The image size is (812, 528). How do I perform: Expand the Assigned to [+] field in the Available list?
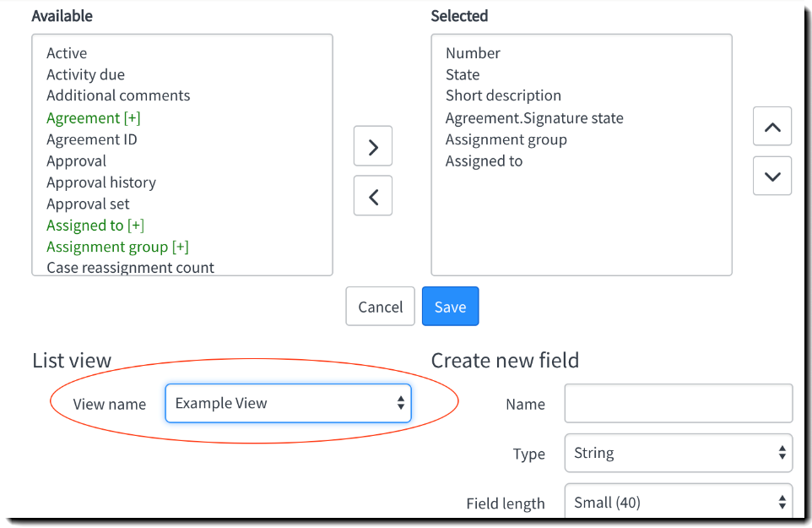click(x=95, y=225)
